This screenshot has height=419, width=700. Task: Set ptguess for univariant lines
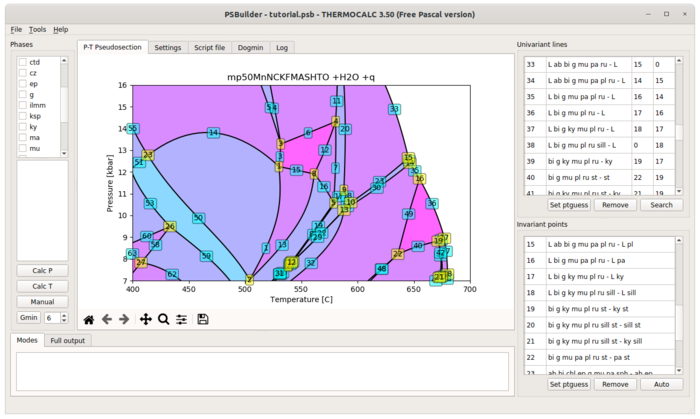click(569, 205)
